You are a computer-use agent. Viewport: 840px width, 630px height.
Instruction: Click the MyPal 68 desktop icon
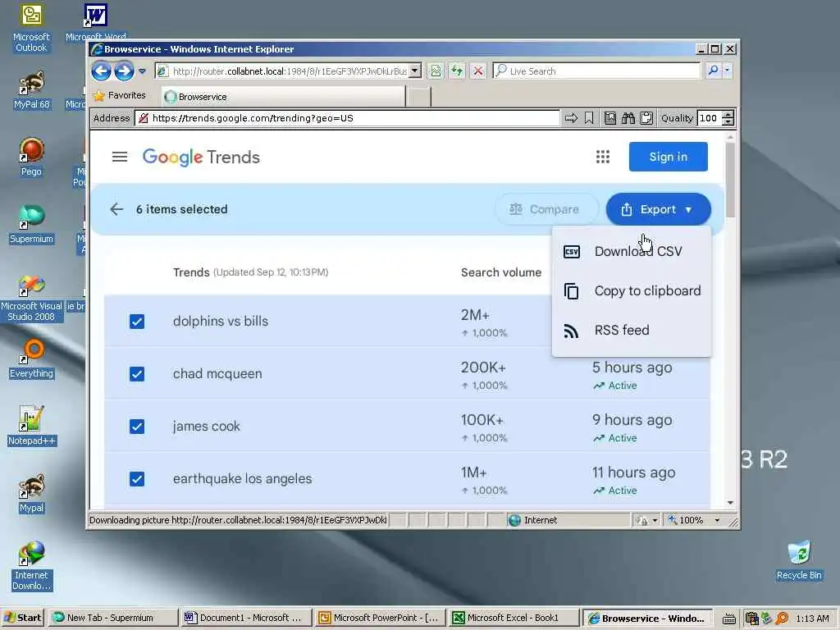click(x=32, y=90)
